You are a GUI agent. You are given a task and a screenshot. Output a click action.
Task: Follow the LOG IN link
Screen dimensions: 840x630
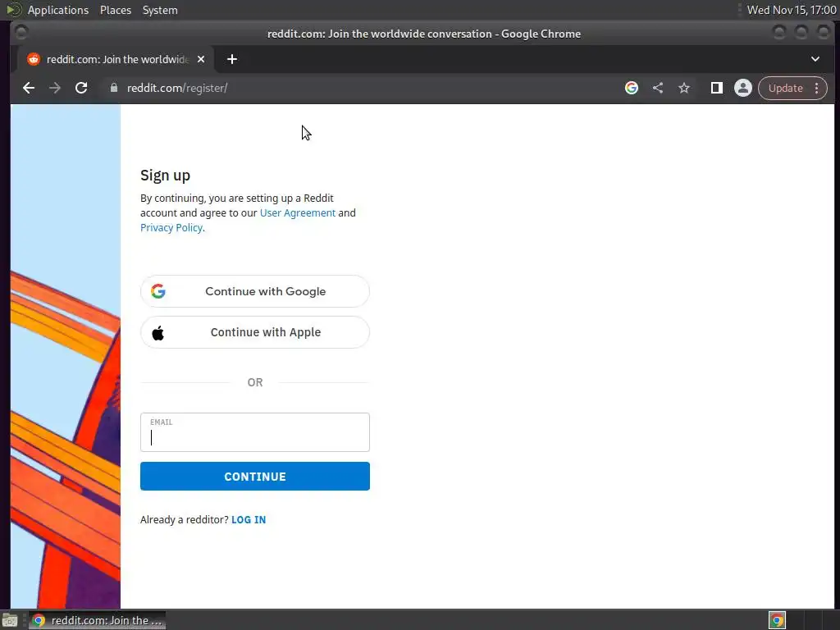tap(249, 519)
